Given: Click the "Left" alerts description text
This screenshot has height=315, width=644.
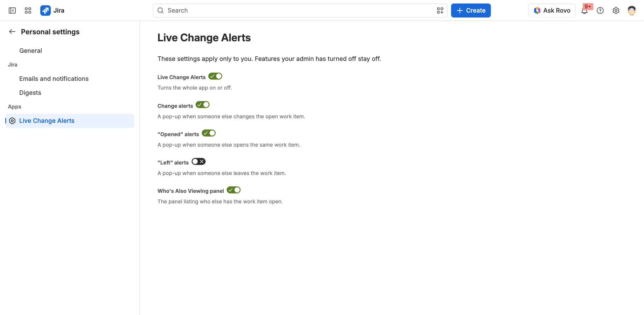Looking at the screenshot, I should tap(222, 173).
